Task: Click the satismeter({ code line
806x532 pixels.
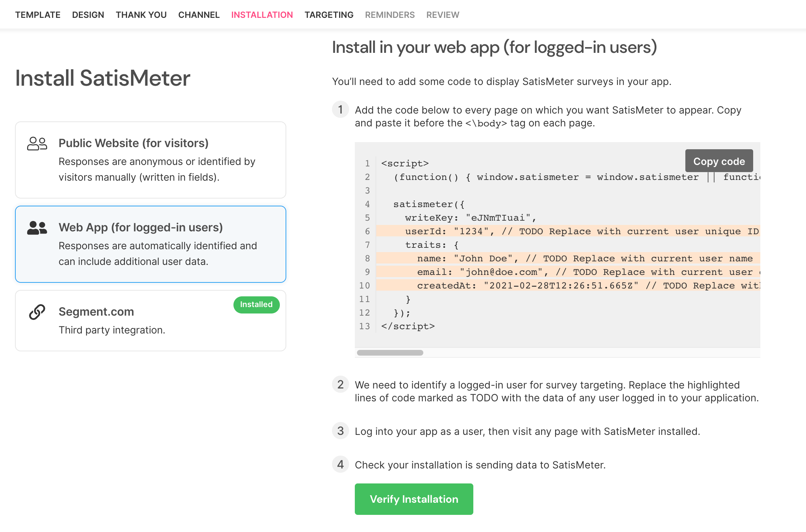Action: coord(429,204)
